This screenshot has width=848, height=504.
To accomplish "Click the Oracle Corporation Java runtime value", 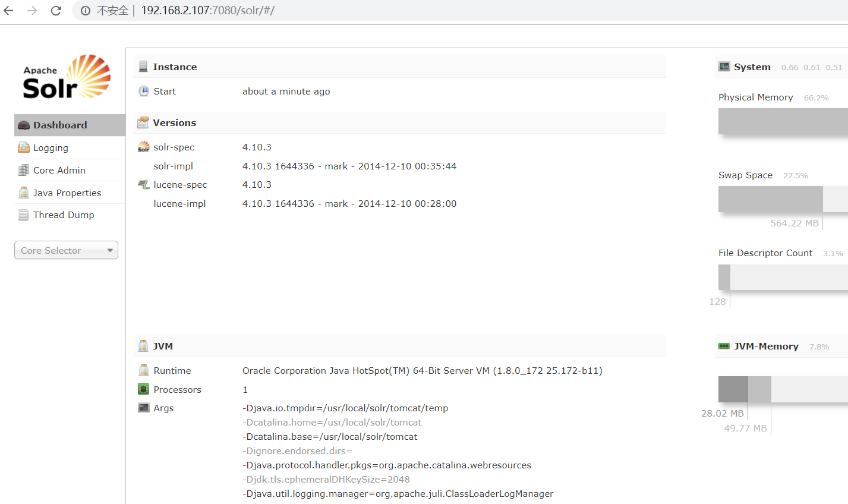I will pyautogui.click(x=423, y=371).
